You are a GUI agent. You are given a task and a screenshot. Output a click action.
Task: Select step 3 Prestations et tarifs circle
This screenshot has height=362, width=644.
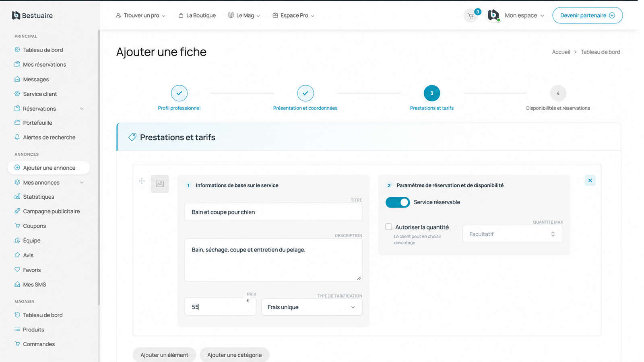pyautogui.click(x=432, y=93)
